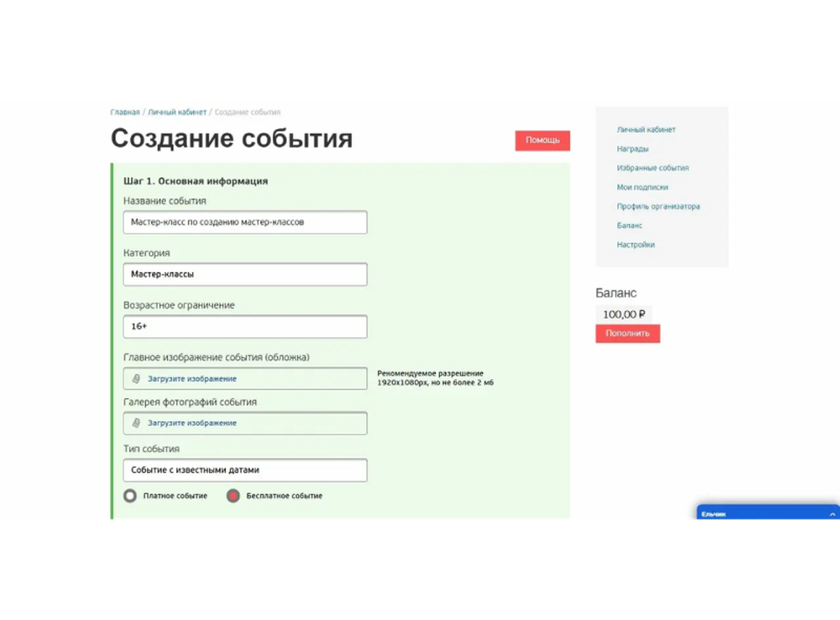
Task: Click the Шаг 1. Основная информация heading
Action: 196,181
